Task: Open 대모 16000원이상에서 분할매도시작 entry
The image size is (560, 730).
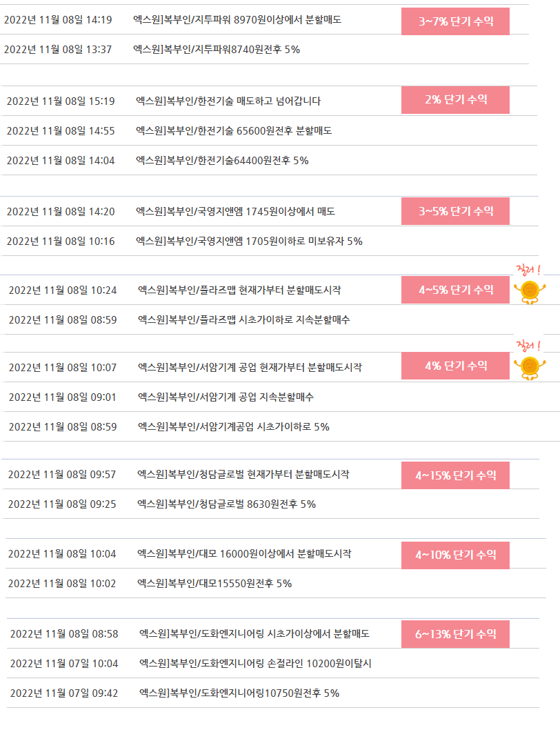Action: [x=244, y=554]
